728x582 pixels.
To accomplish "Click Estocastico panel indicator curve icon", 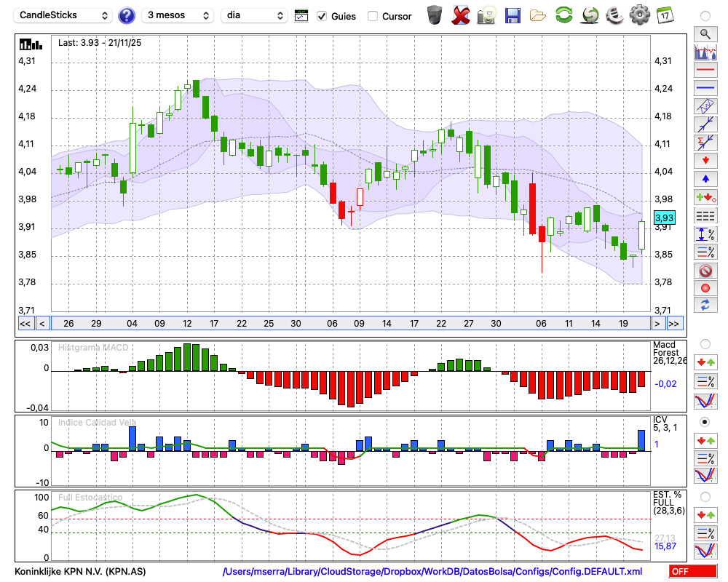I will point(705,551).
